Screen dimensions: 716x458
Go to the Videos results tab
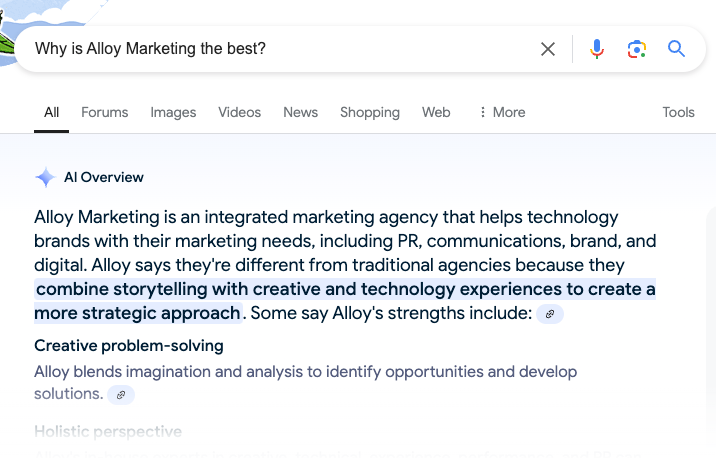[x=239, y=112]
